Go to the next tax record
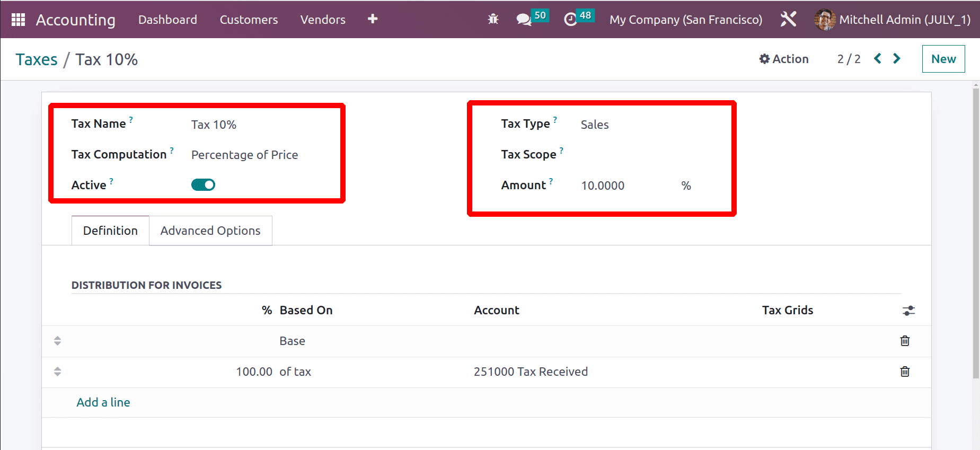The width and height of the screenshot is (980, 450). 897,59
